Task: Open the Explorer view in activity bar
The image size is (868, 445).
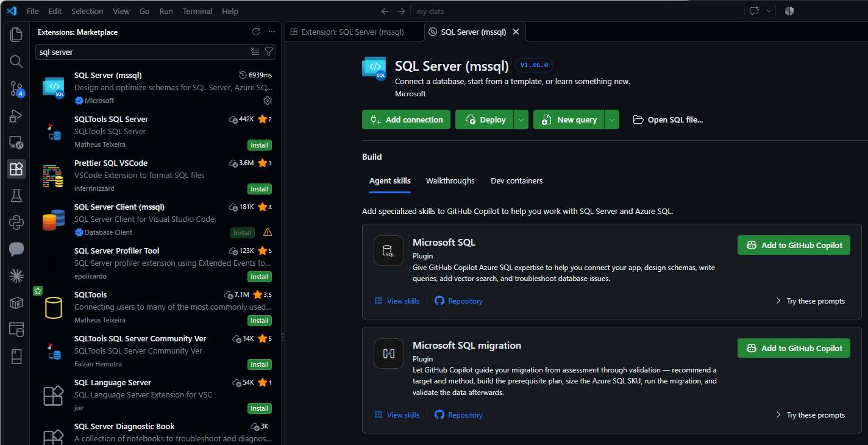Action: click(x=16, y=35)
